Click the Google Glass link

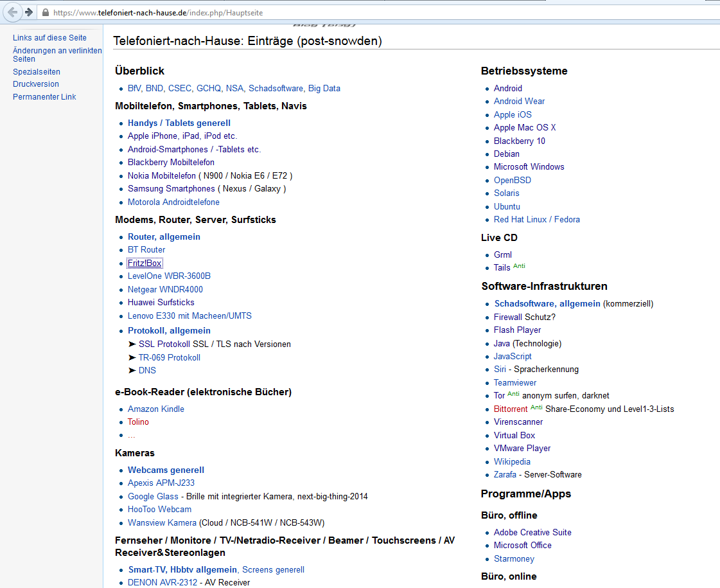[x=153, y=496]
